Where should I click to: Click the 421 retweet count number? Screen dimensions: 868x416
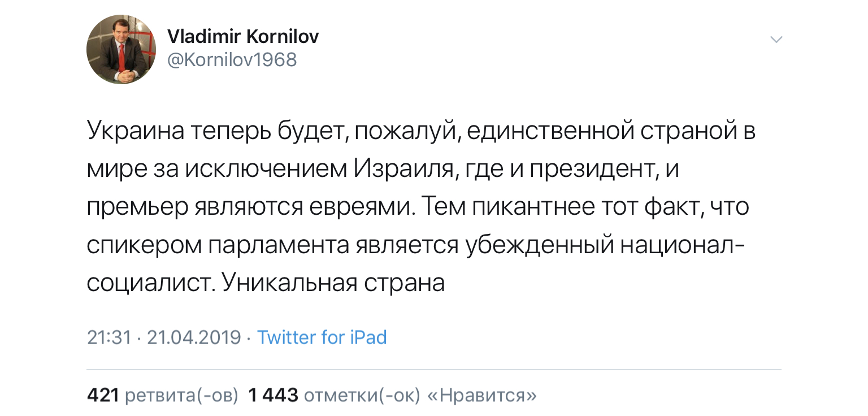point(102,396)
